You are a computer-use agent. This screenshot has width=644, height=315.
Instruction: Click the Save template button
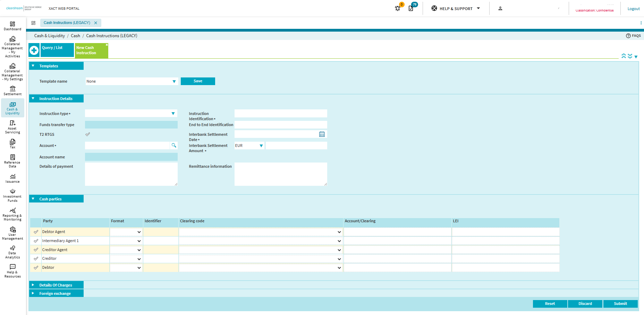[x=198, y=81]
